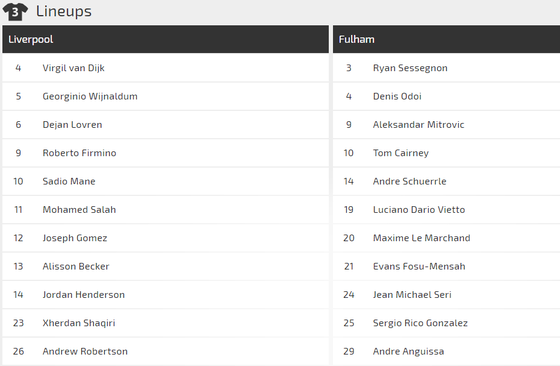
Task: Click the Lineups jersey icon
Action: [15, 11]
